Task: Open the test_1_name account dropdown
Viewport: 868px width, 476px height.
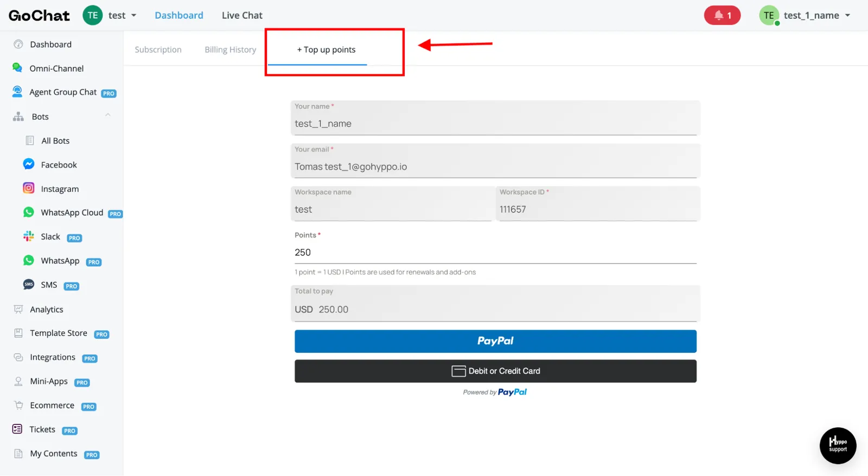Action: 817,15
